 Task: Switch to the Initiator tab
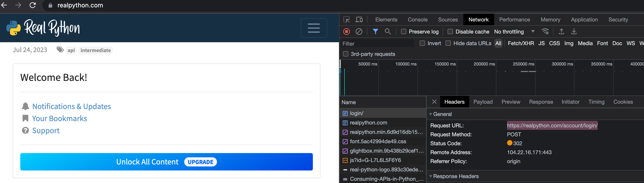point(570,102)
